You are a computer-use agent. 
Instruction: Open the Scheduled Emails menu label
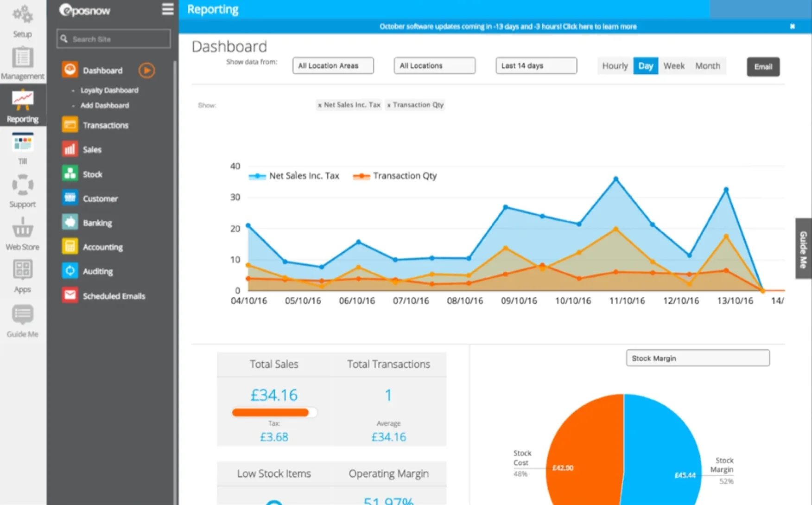[x=114, y=296]
